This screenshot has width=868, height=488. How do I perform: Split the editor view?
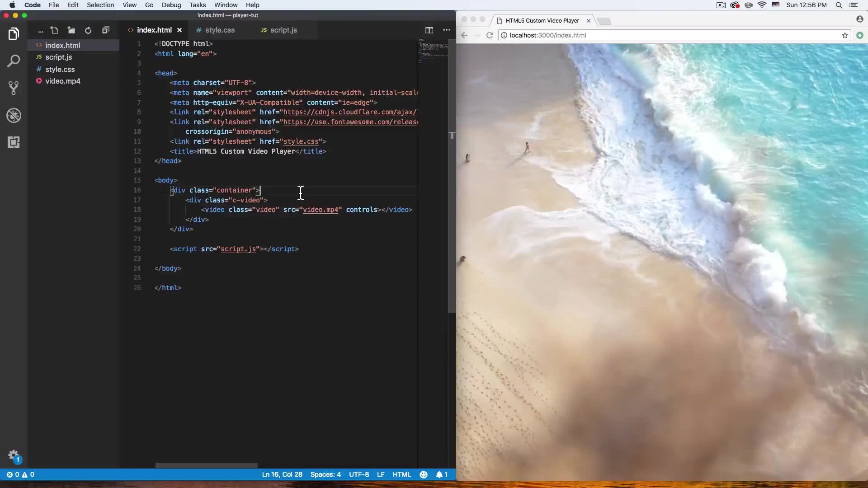click(x=429, y=30)
